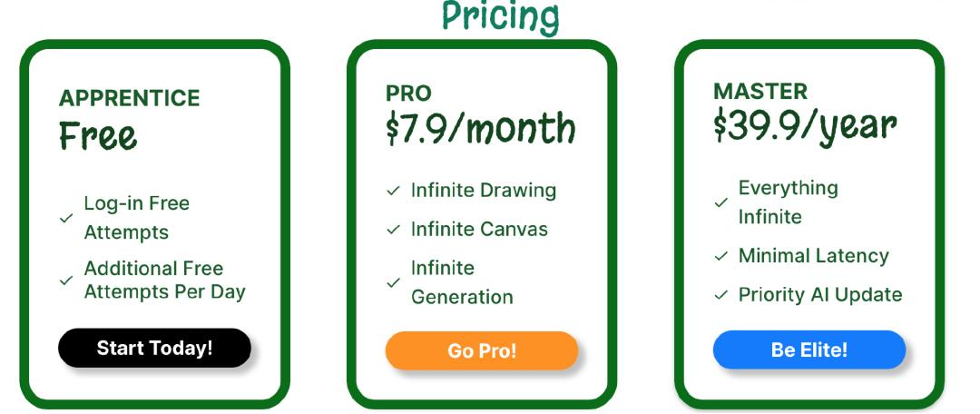Viewport: 980px width, 414px height.
Task: Click checkmark next to Infinite Drawing
Action: [x=393, y=191]
